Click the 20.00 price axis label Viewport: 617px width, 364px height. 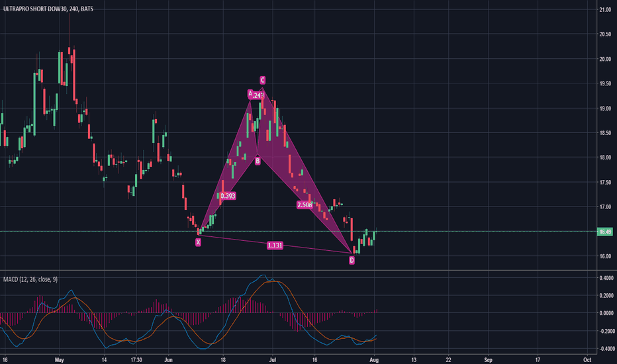pyautogui.click(x=605, y=59)
